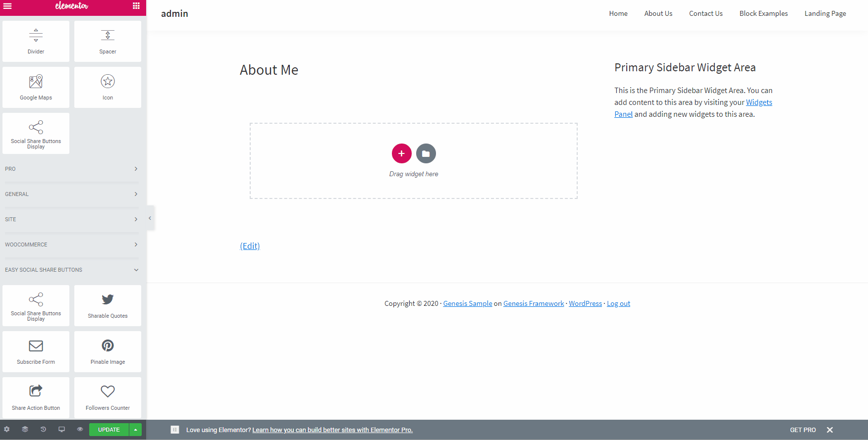
Task: Hide the Elementor side panel
Action: pos(150,218)
